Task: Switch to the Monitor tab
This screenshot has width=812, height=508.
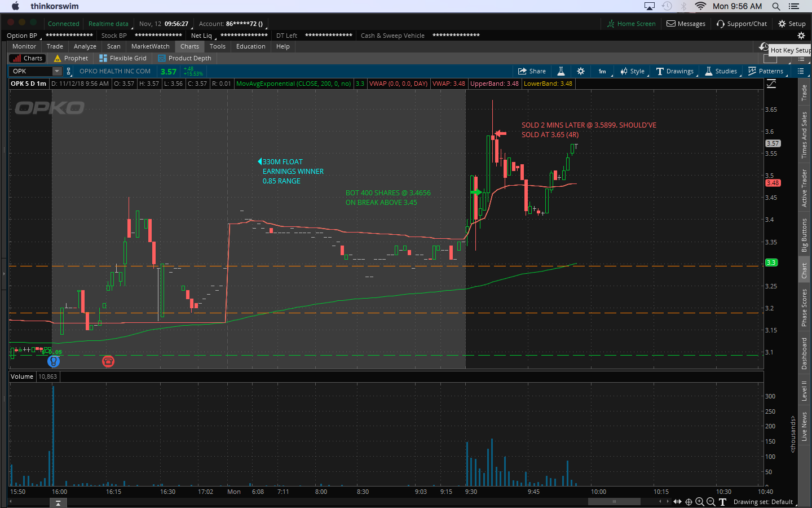Action: point(24,46)
